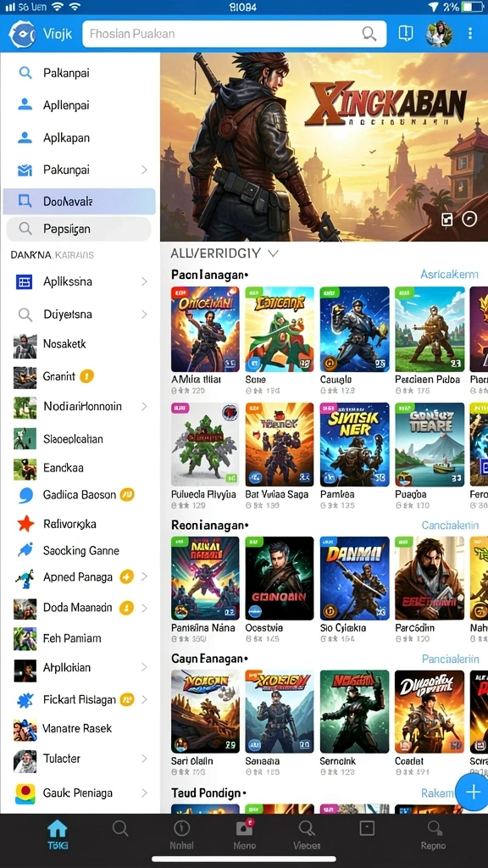The width and height of the screenshot is (488, 868).
Task: Click the magnifier icon beside Duyetsna
Action: coord(25,314)
